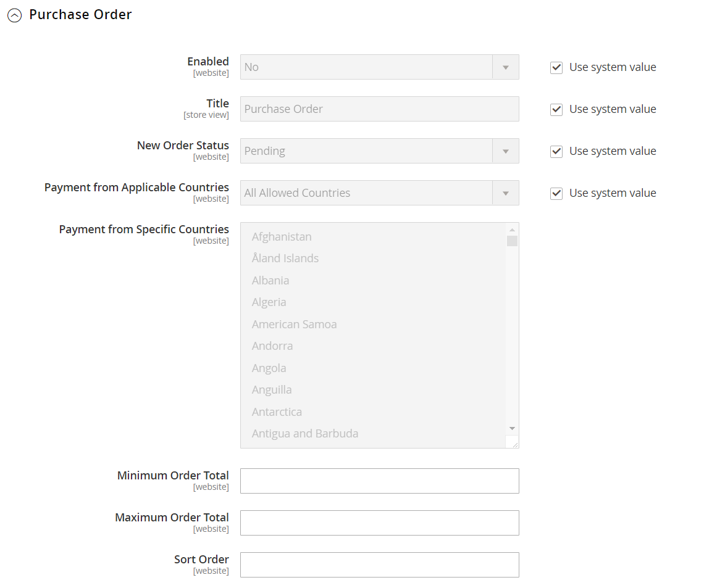712x588 pixels.
Task: Click the country list scrollbar thumb
Action: [x=512, y=241]
